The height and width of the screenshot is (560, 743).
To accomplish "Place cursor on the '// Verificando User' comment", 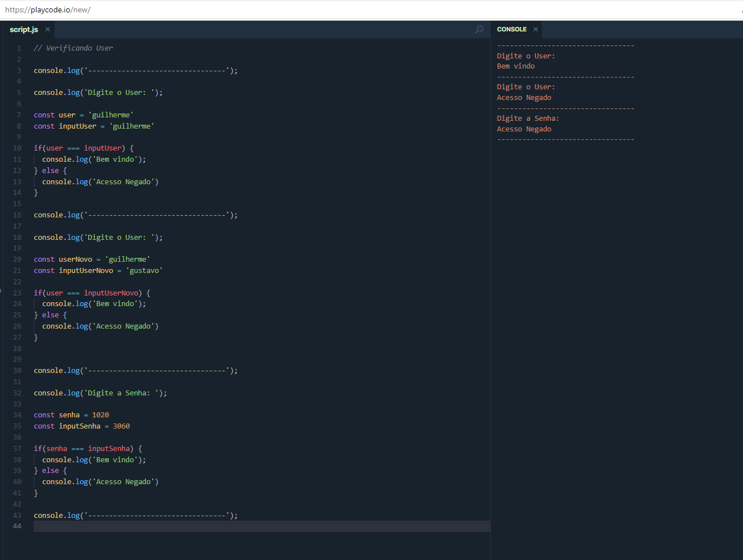I will [73, 48].
